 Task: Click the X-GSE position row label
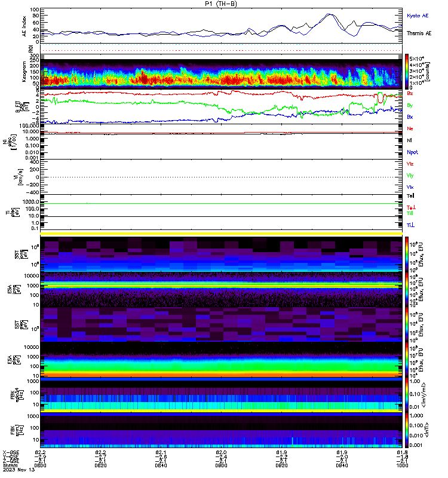pyautogui.click(x=11, y=453)
